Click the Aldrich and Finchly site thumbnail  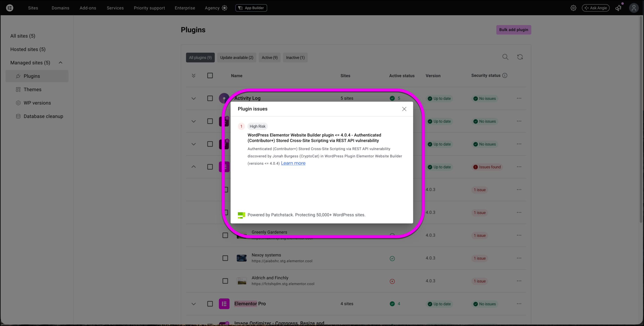point(242,281)
